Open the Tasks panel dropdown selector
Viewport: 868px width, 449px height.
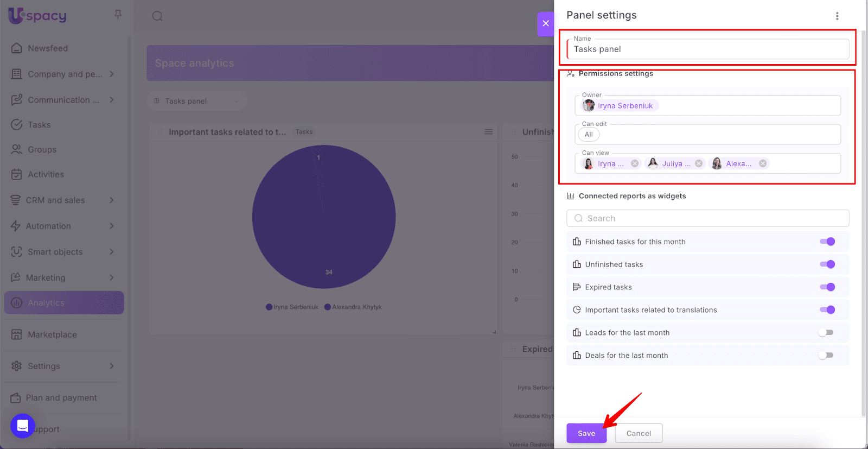click(x=196, y=101)
